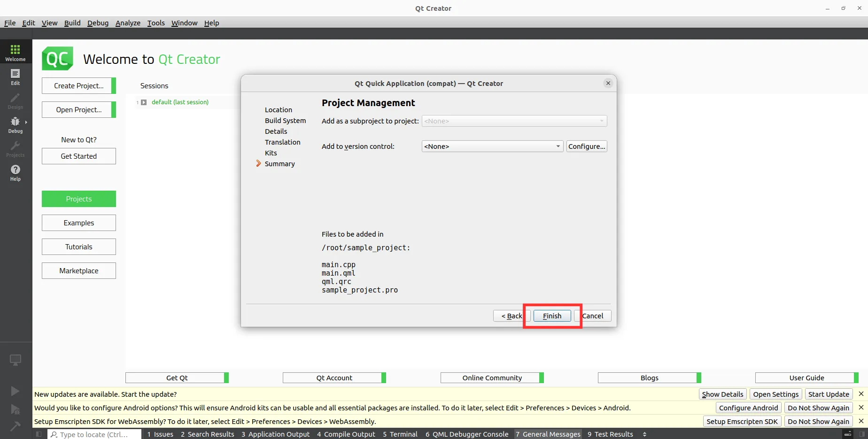Open the Build menu
Image resolution: width=868 pixels, height=439 pixels.
point(72,23)
